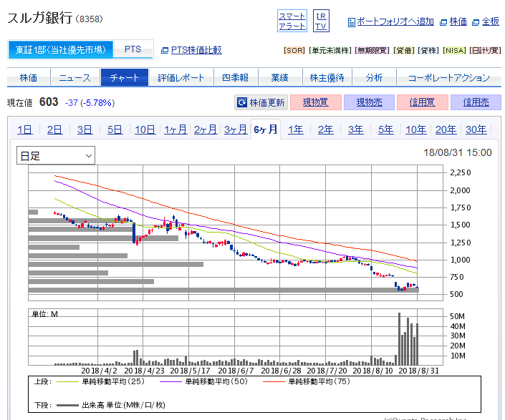Open the 四季報 tab
This screenshot has width=505, height=420.
tap(236, 77)
